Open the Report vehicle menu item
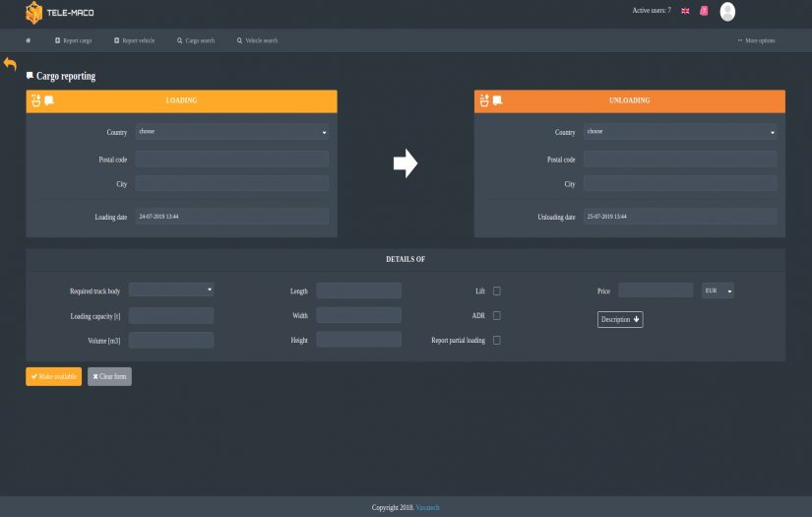Viewport: 812px width, 517px height. click(135, 40)
